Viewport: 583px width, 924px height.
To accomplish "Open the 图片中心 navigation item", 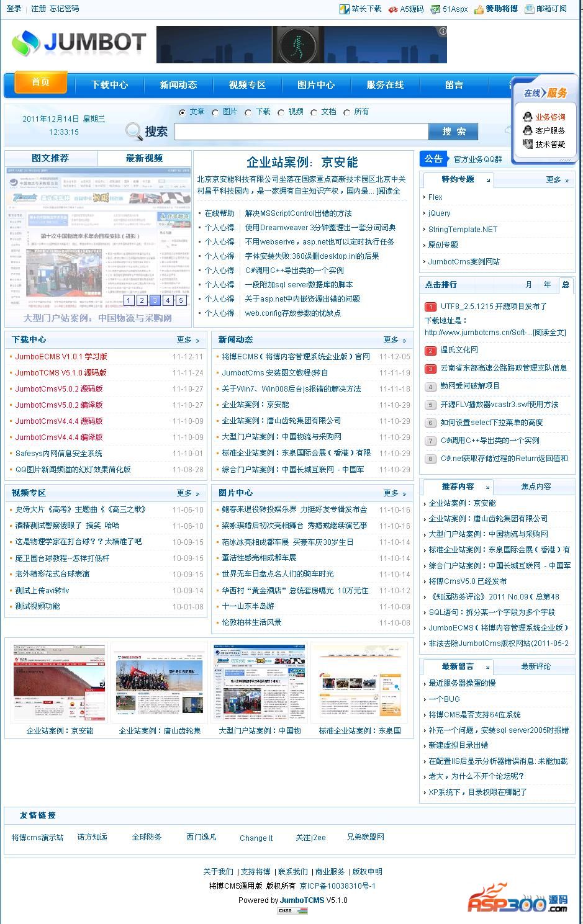I will [316, 85].
